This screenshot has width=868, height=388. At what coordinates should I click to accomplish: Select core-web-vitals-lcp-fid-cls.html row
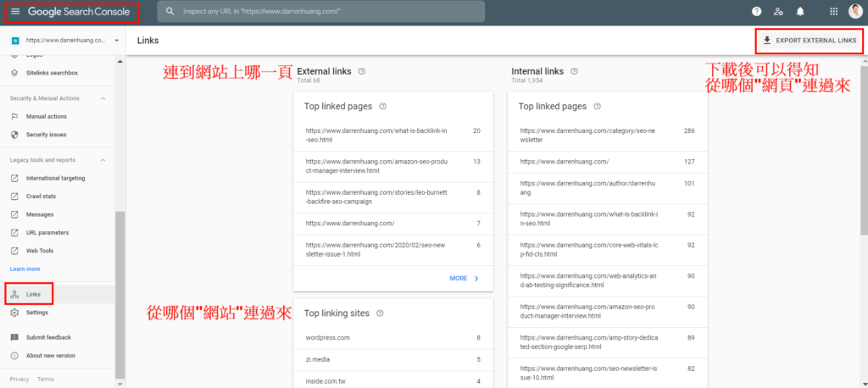[607, 250]
